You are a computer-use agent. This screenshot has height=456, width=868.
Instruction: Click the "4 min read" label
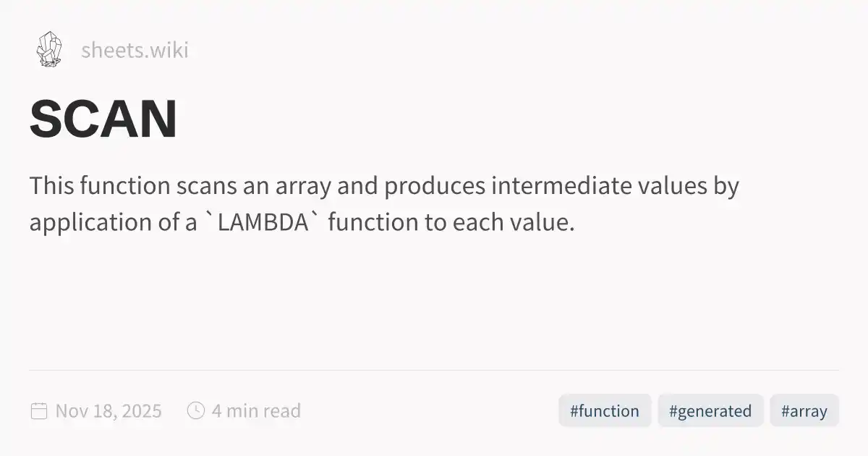256,411
